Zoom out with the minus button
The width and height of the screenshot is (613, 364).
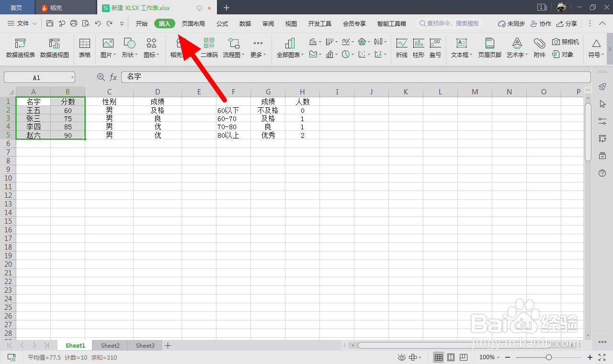tap(507, 357)
